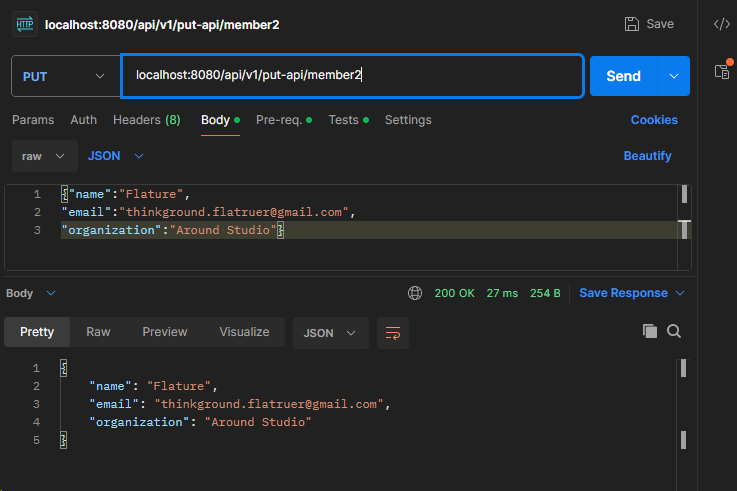Click the HTTP request icon beside the title
The height and width of the screenshot is (491, 737).
[24, 24]
